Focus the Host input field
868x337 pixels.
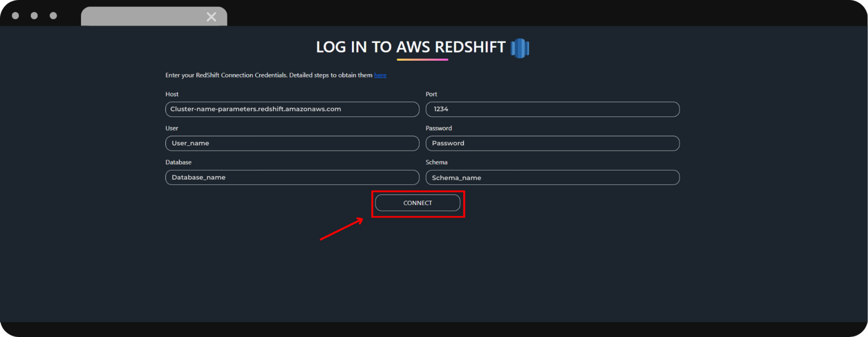[x=292, y=109]
